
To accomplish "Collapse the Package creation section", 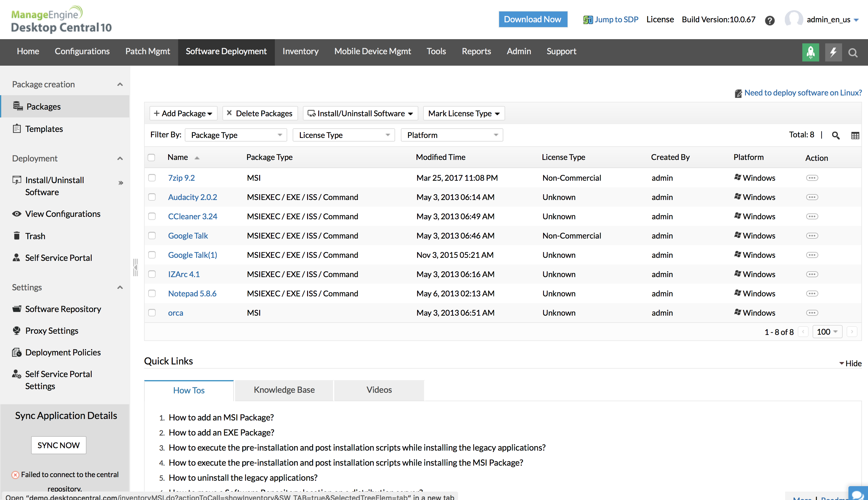I will pyautogui.click(x=120, y=84).
